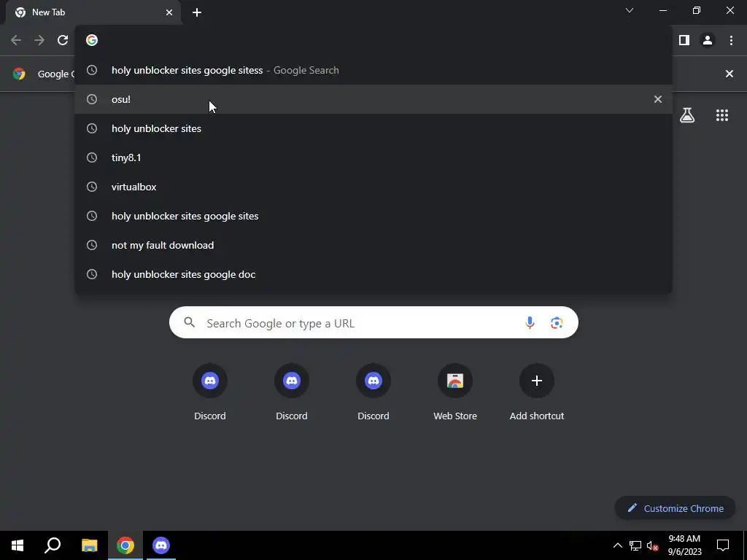The height and width of the screenshot is (560, 747).
Task: Click the Google icon in the address bar
Action: point(92,41)
